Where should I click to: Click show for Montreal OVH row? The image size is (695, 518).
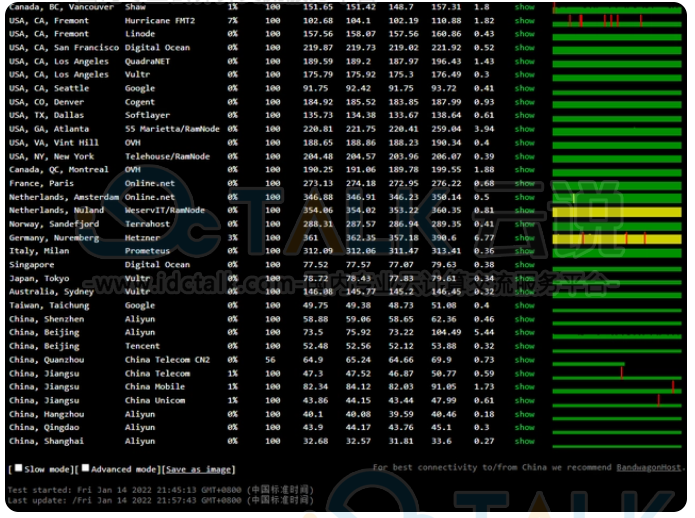[524, 170]
